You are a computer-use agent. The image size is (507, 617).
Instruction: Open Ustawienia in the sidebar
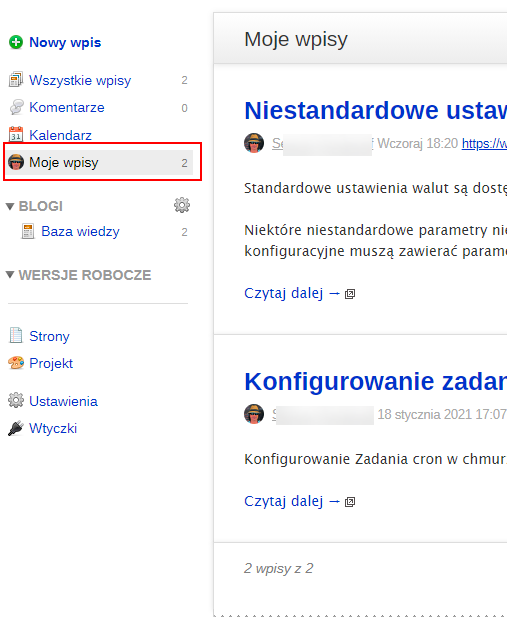coord(63,401)
